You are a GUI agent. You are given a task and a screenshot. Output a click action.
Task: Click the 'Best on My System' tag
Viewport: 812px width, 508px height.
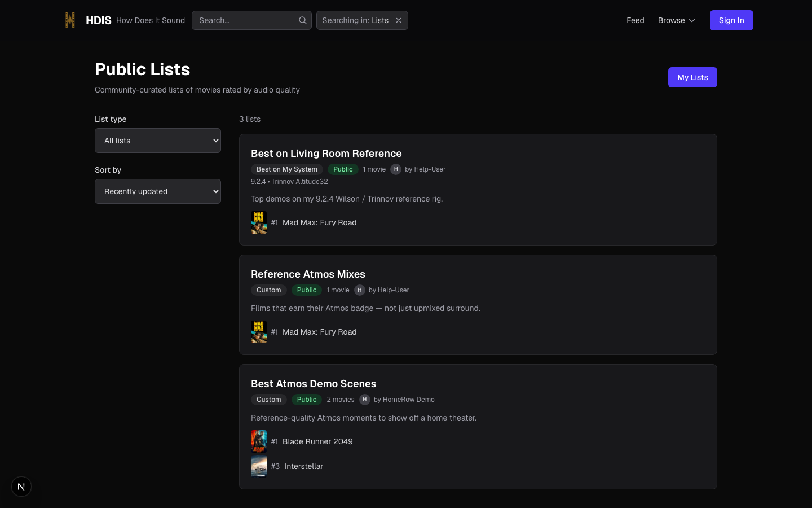[287, 169]
